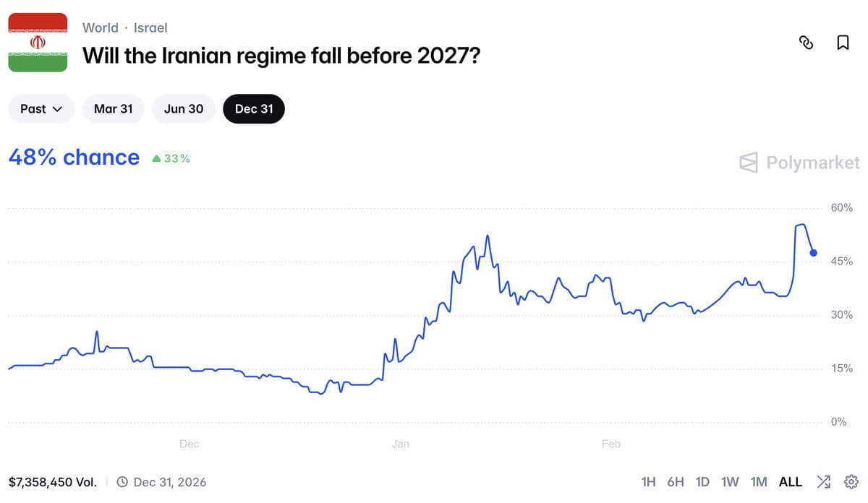Select the 1H timeframe
Image resolution: width=868 pixels, height=503 pixels.
(x=649, y=481)
